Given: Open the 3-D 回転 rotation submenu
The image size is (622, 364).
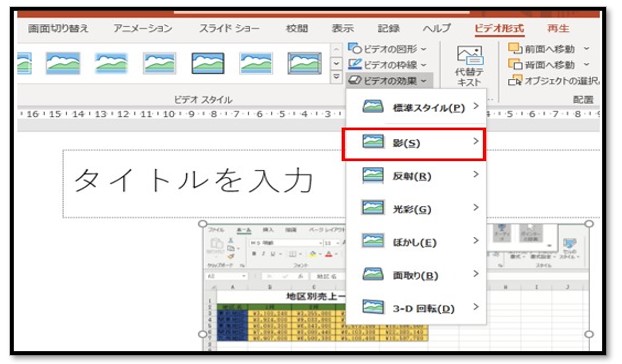Looking at the screenshot, I should [x=416, y=308].
